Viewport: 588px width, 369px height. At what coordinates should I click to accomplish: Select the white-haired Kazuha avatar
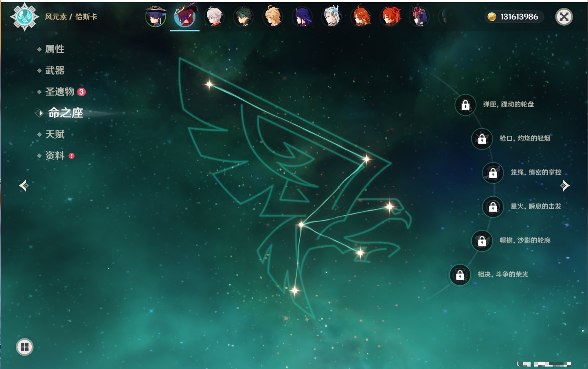tap(214, 17)
